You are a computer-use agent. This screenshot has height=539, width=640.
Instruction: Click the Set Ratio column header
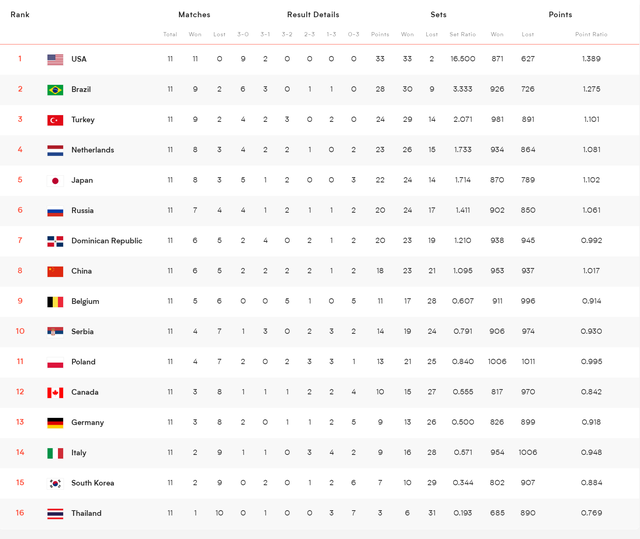pos(463,35)
